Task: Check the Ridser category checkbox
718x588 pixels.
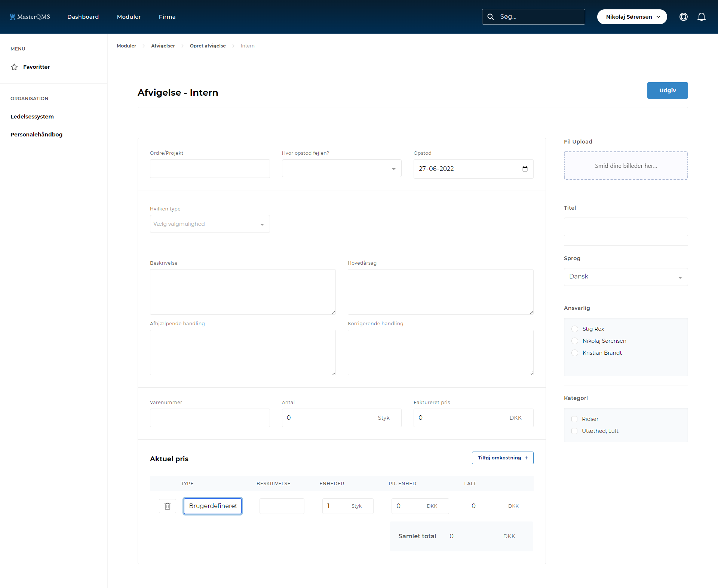Action: click(574, 419)
